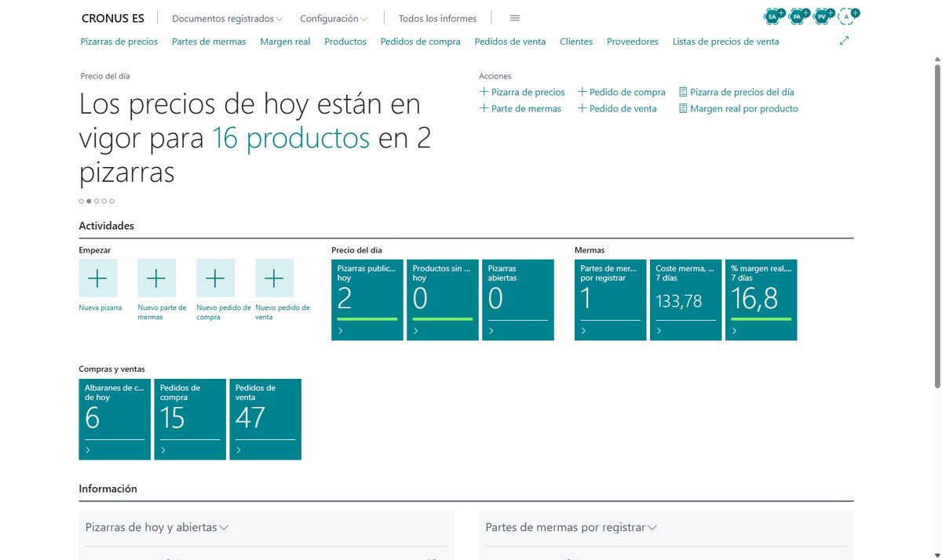Select the fourth headline carousel dot
This screenshot has width=942, height=560.
(x=104, y=201)
